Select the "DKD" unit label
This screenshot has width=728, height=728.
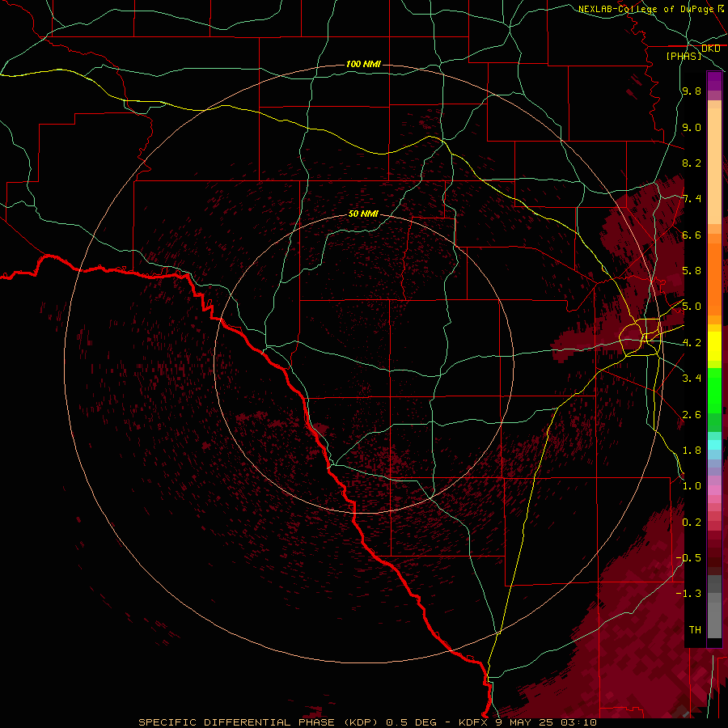(711, 49)
